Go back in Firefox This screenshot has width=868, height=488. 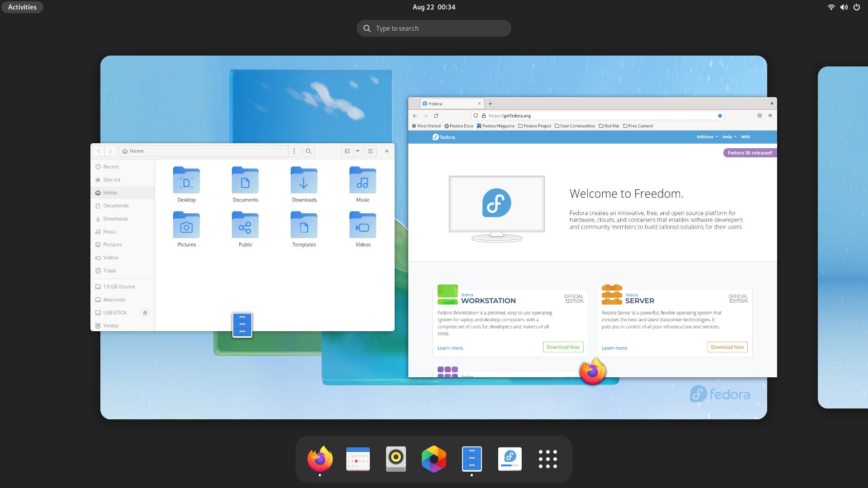tap(415, 116)
